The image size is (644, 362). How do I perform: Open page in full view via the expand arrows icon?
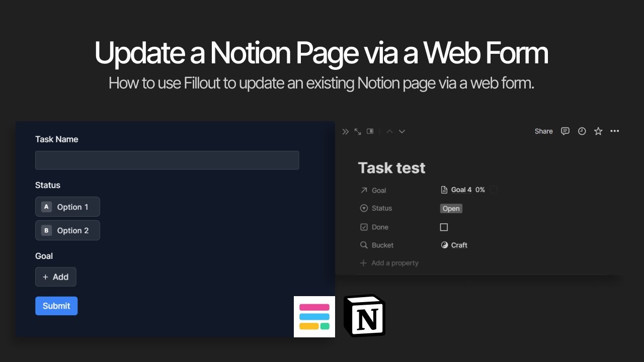pos(358,132)
